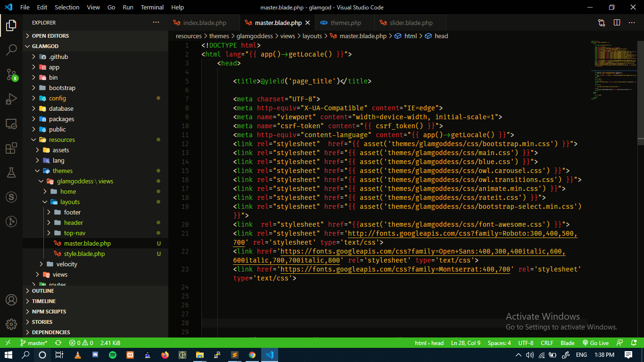Click the Montserrat Google Fonts URL in code
The width and height of the screenshot is (644, 362).
396,269
